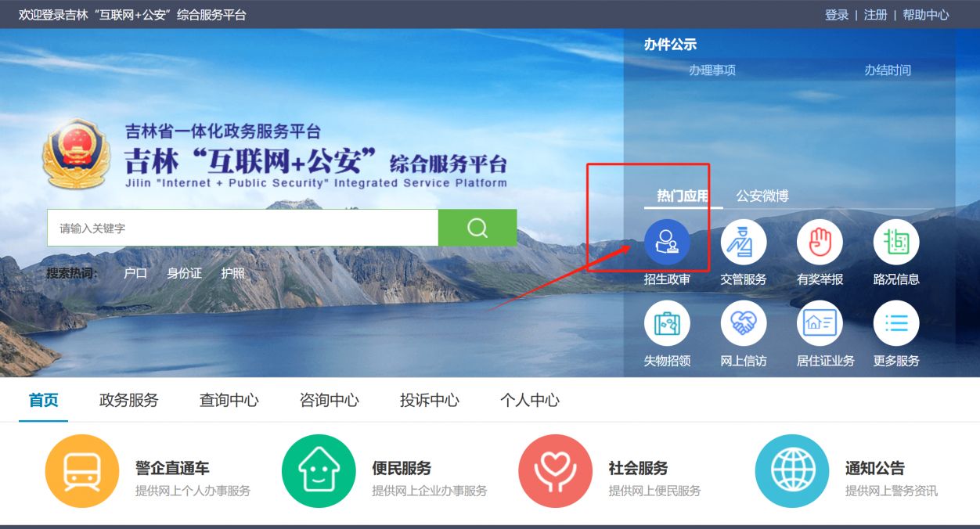Click the 护照 hot search keyword

click(232, 273)
